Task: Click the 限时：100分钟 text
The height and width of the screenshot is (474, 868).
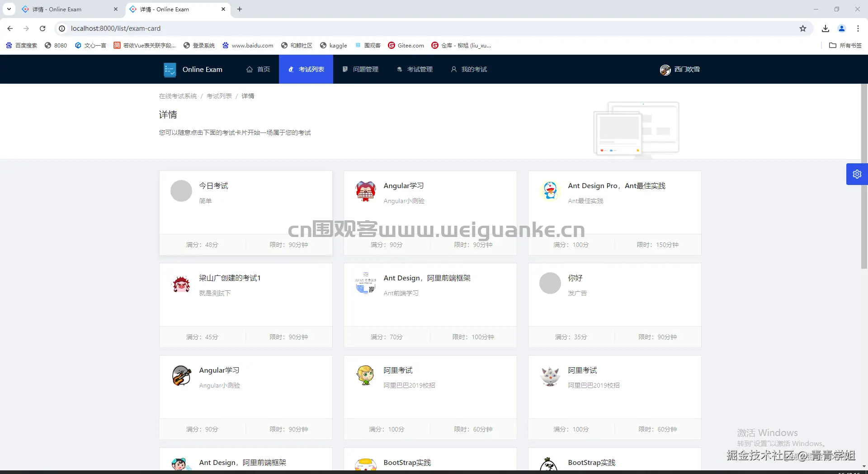Action: 473,337
